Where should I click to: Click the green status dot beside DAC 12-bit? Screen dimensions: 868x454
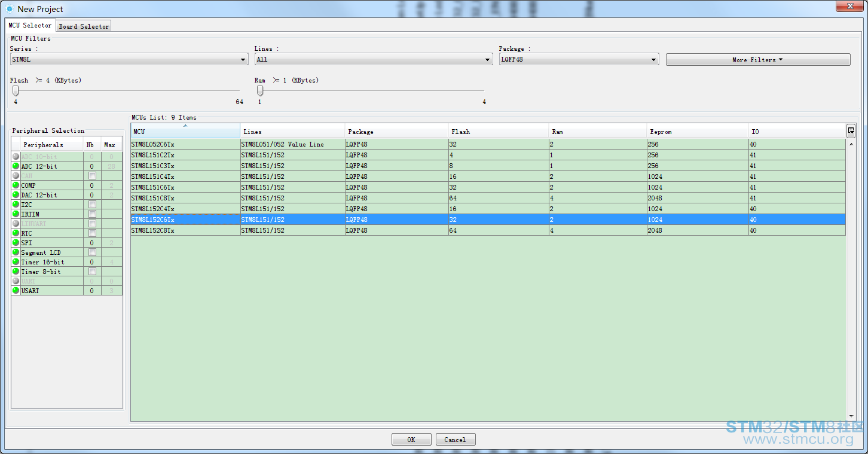tap(16, 195)
